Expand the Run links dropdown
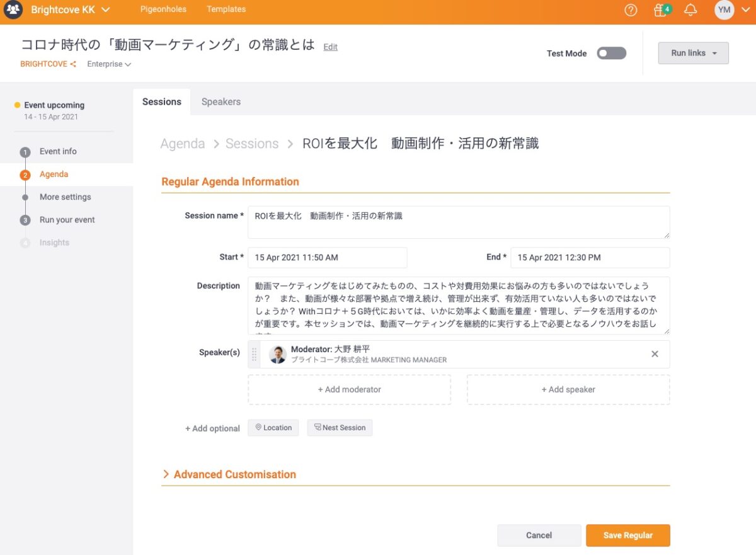Viewport: 756px width, 555px height. coord(693,54)
